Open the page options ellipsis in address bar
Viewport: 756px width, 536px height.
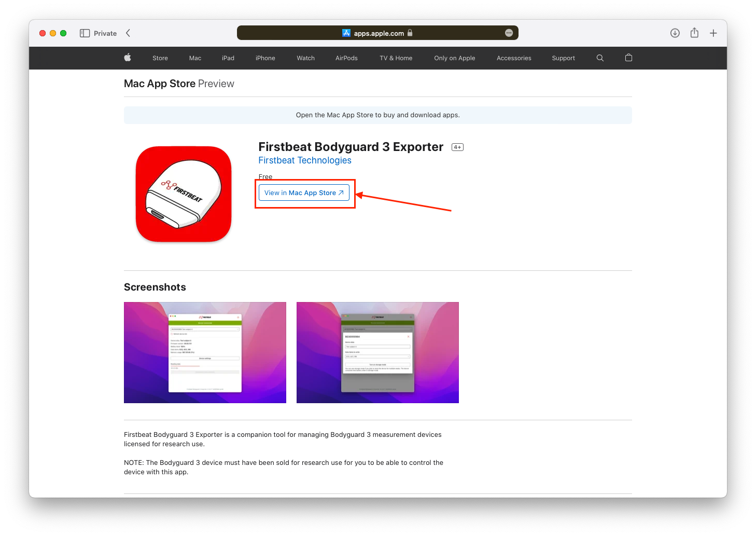(509, 33)
